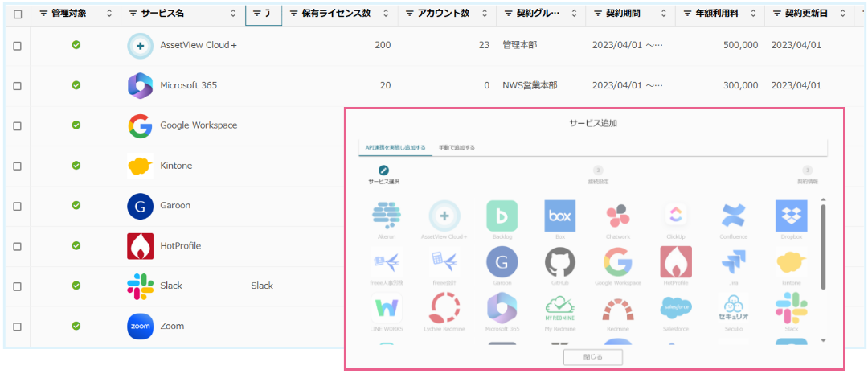Pick the Confluence service icon
Screen dimensions: 868x378
tap(734, 216)
